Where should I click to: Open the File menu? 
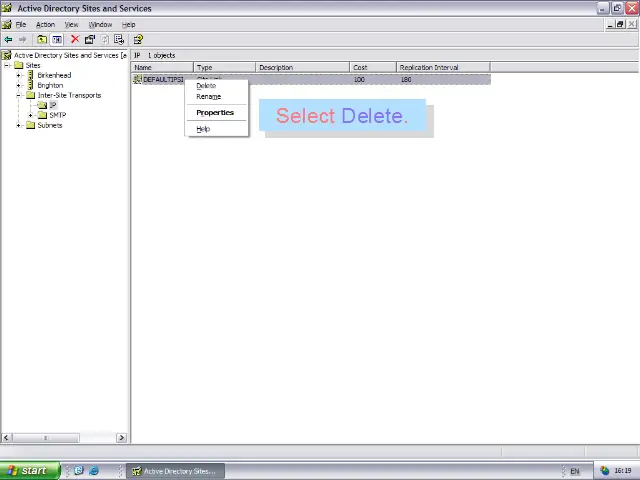coord(21,24)
